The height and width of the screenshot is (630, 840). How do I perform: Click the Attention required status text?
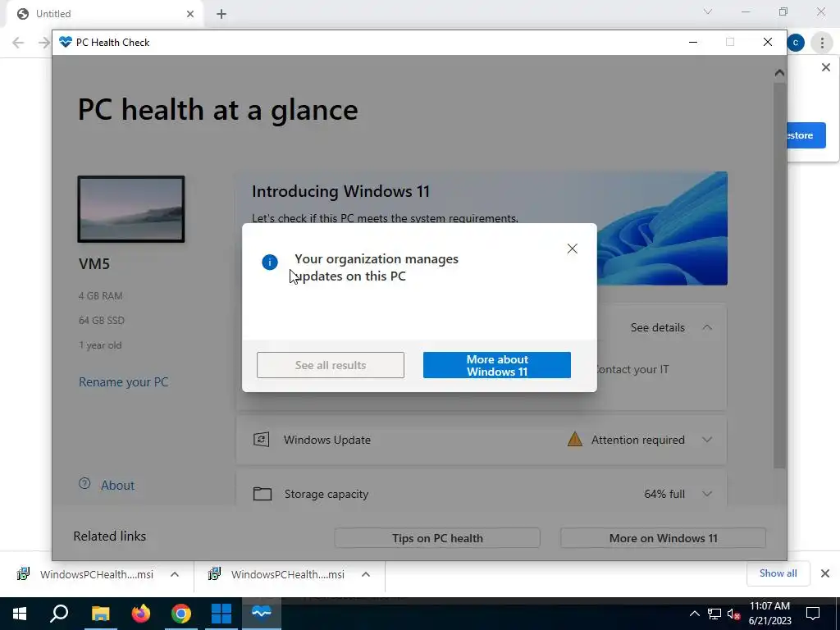(x=638, y=440)
